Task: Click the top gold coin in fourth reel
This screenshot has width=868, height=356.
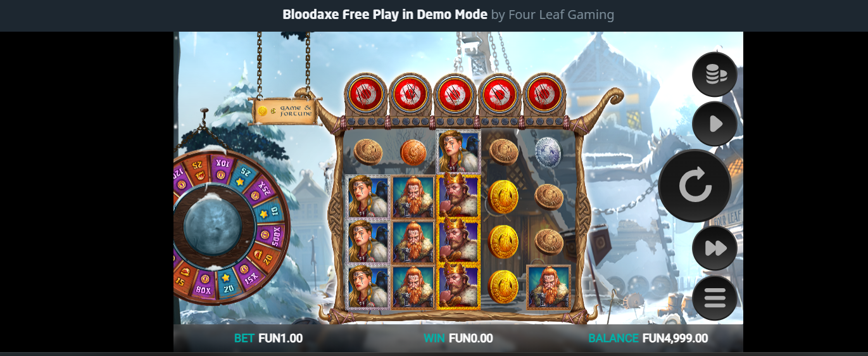Action: tap(504, 196)
